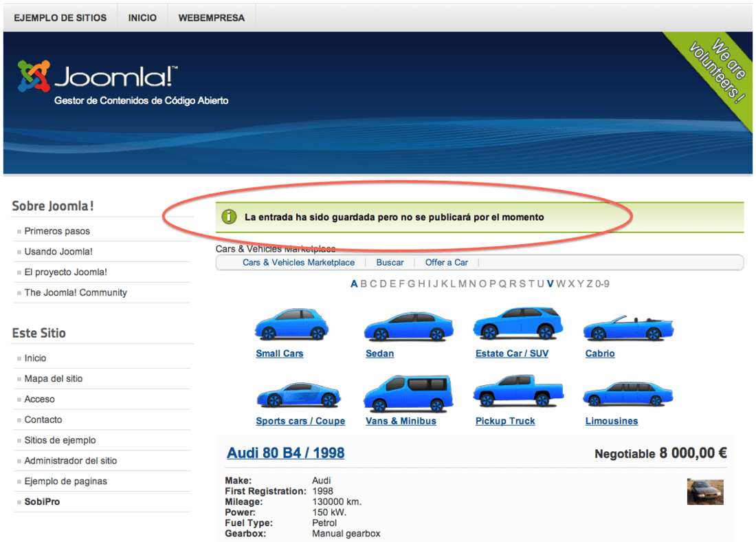Open the Cabrio category link
Viewport: 756px width, 542px height.
click(600, 354)
